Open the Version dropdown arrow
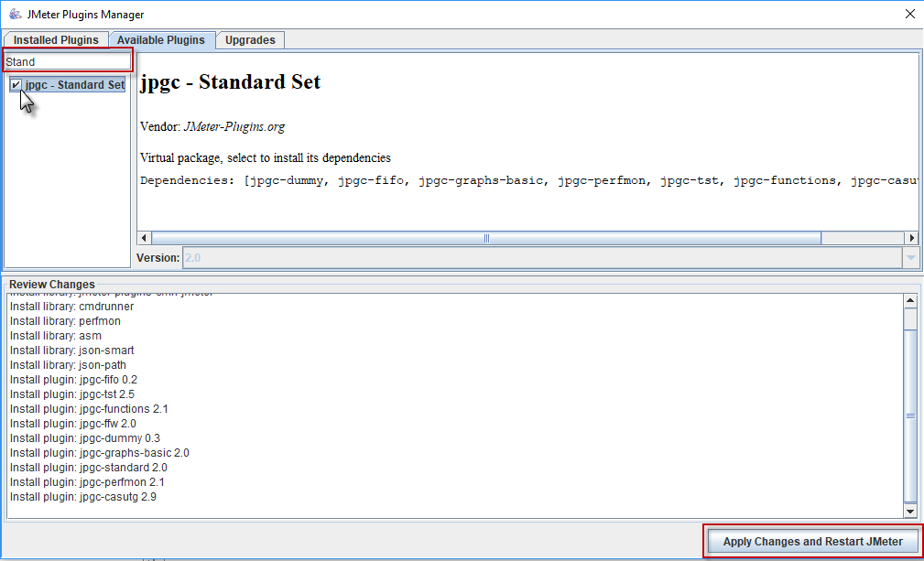924x561 pixels. [x=910, y=258]
